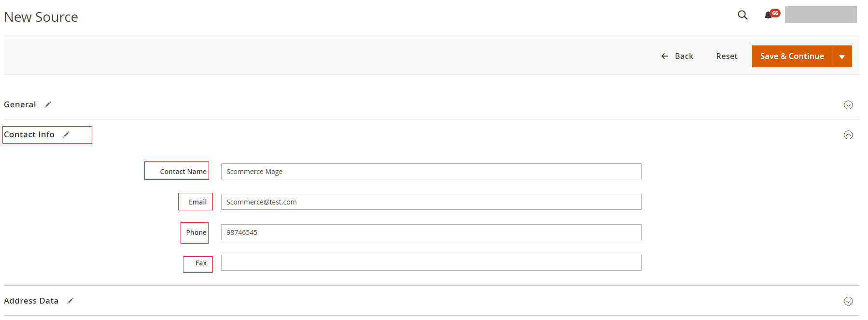Viewport: 868px width, 320px height.
Task: Click the Back button label
Action: (x=684, y=57)
